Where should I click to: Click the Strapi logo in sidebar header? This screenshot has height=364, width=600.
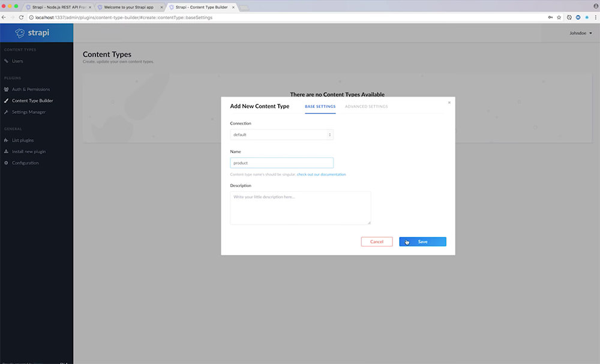32,33
